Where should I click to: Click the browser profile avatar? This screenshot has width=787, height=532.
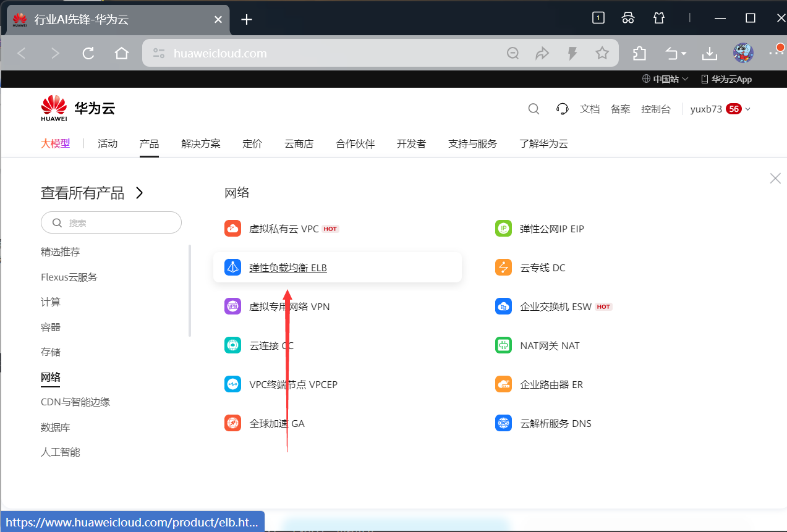point(743,53)
